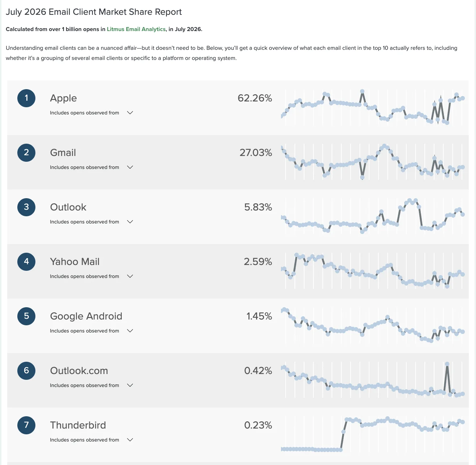The image size is (476, 465).
Task: Click the rank 3 circle badge
Action: pos(26,207)
